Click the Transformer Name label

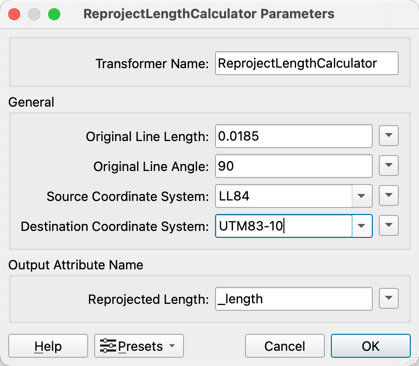(x=152, y=63)
